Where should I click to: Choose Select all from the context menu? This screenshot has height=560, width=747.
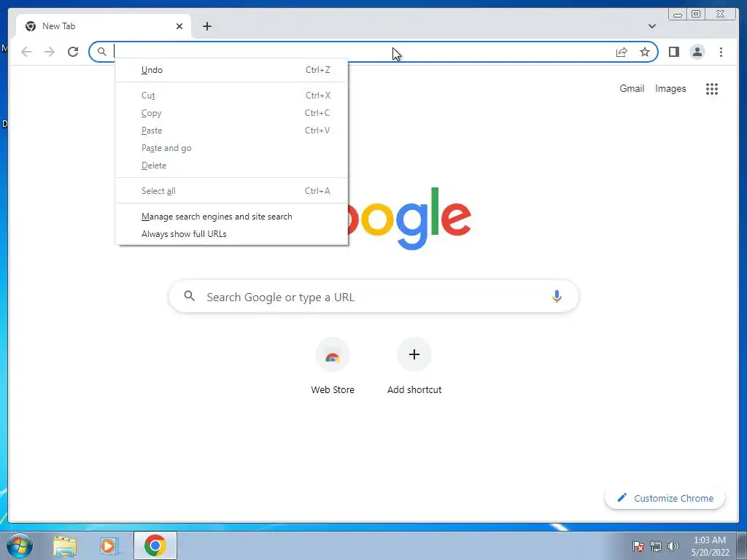click(231, 191)
